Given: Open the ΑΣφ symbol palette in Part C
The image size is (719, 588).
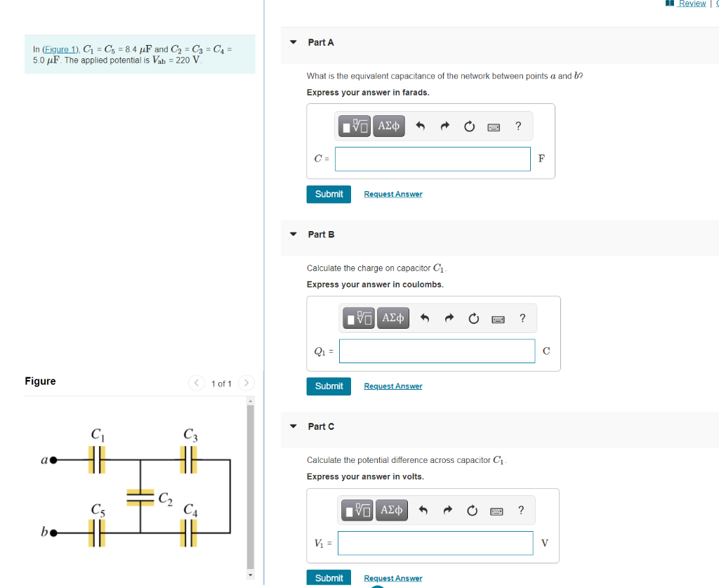Looking at the screenshot, I should click(391, 510).
